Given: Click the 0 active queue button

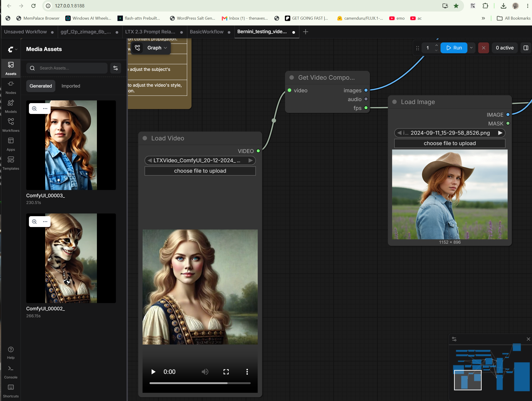Looking at the screenshot, I should point(505,48).
